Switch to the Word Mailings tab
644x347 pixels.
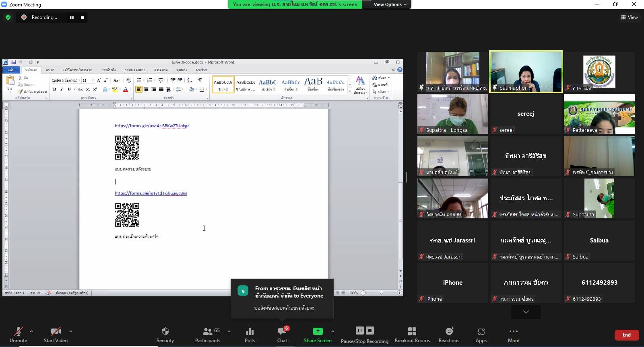point(135,70)
